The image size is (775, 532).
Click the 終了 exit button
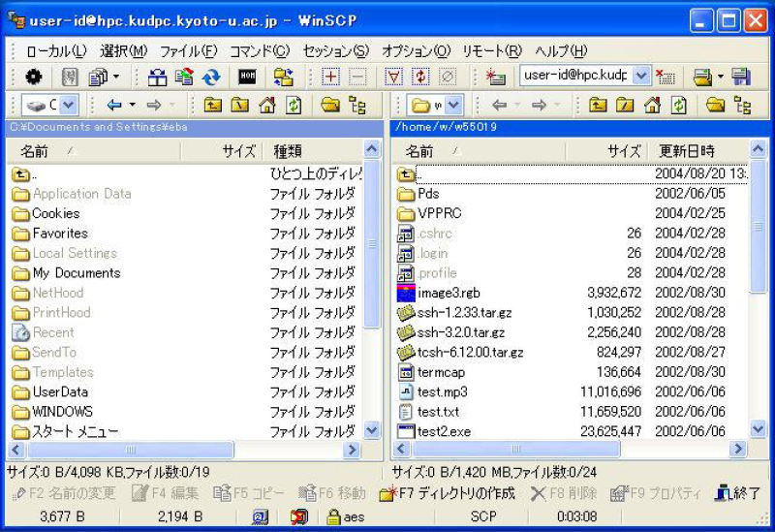738,493
